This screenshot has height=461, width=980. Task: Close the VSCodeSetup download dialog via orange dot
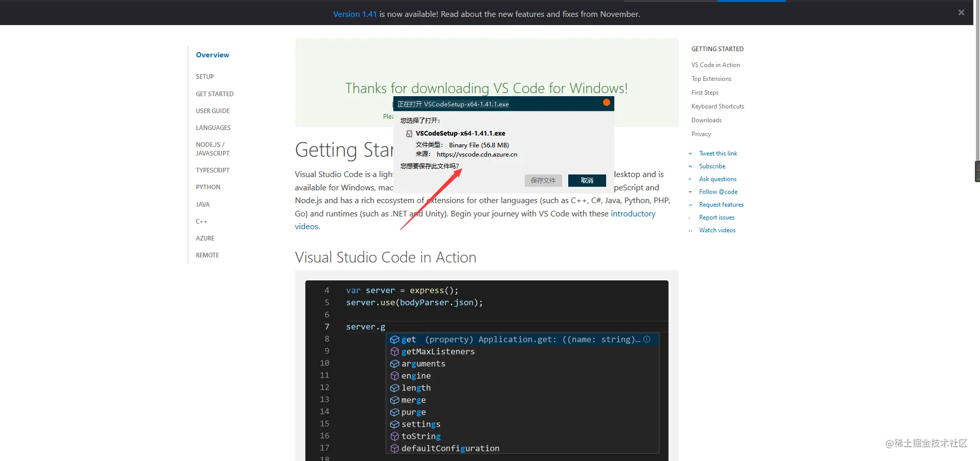tap(606, 102)
